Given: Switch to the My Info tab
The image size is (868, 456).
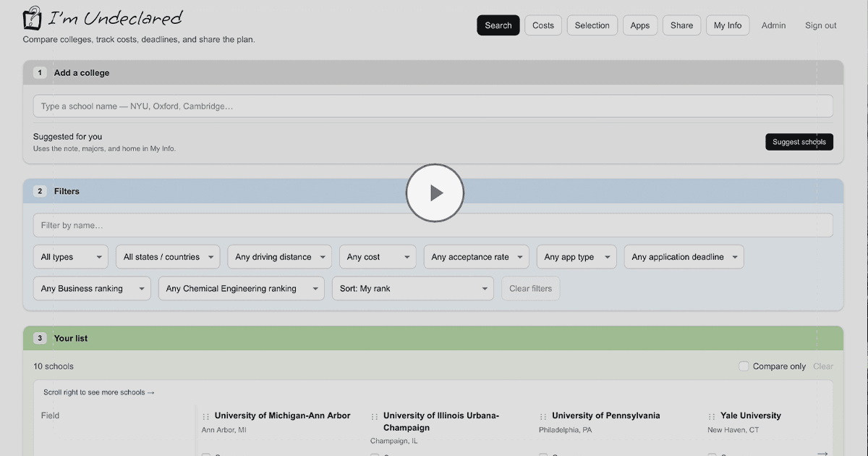Looking at the screenshot, I should 728,25.
